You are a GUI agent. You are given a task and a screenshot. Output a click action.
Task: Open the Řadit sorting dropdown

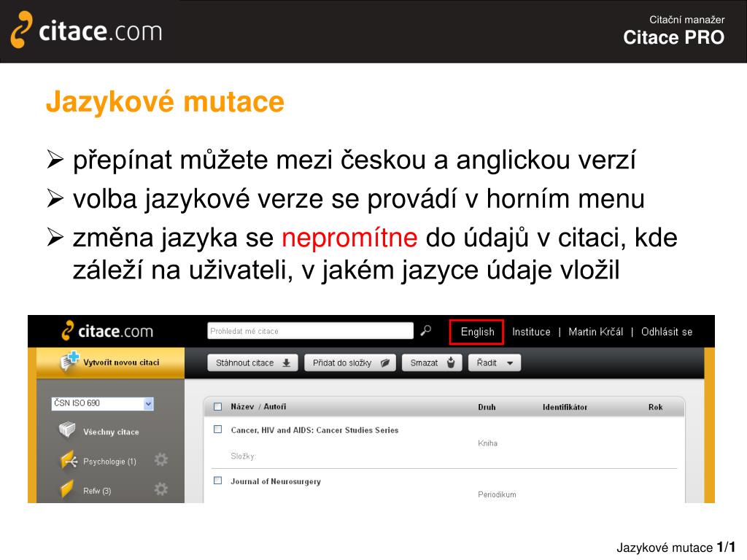(x=495, y=363)
